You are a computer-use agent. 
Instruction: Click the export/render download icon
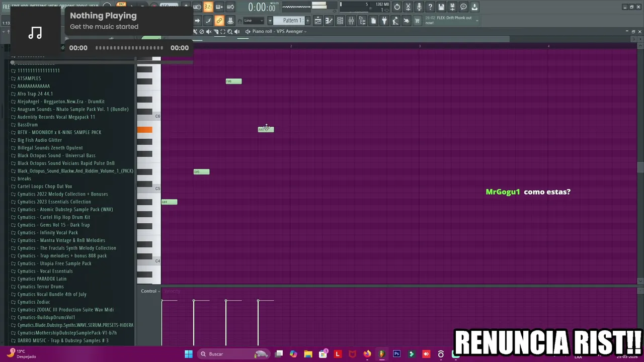click(474, 7)
